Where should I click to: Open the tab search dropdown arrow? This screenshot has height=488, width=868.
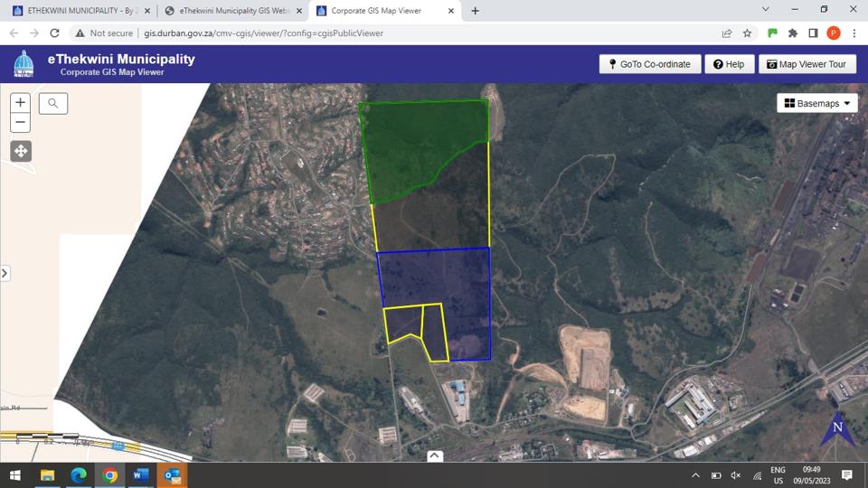coord(766,9)
